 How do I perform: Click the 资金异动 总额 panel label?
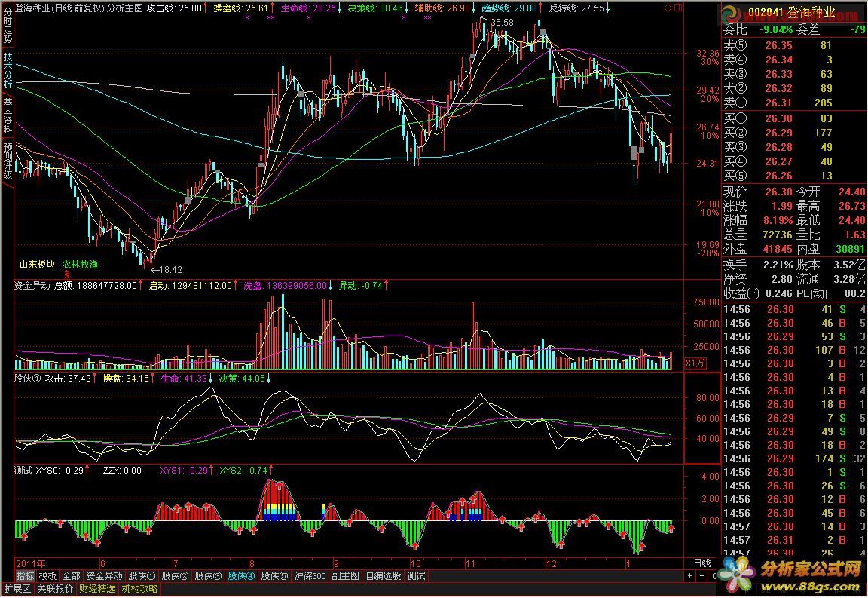(78, 286)
